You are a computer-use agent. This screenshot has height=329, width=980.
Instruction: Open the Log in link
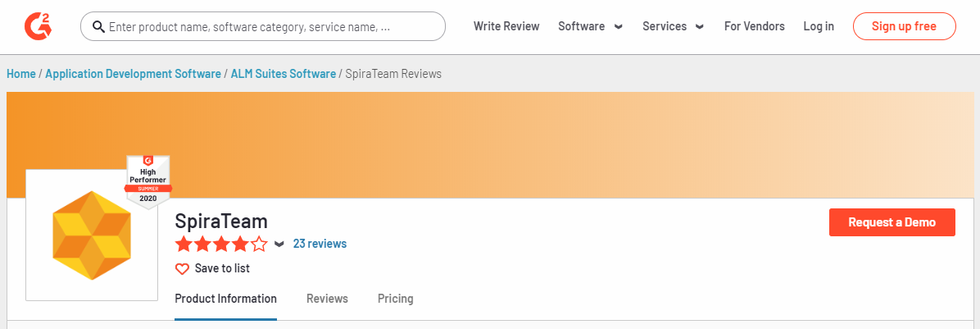(819, 26)
